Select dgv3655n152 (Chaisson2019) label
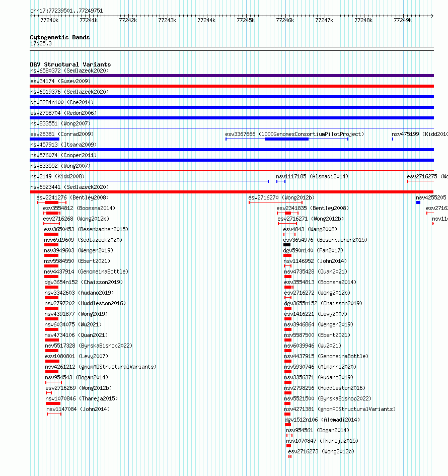The width and height of the screenshot is (448, 476). (x=323, y=304)
